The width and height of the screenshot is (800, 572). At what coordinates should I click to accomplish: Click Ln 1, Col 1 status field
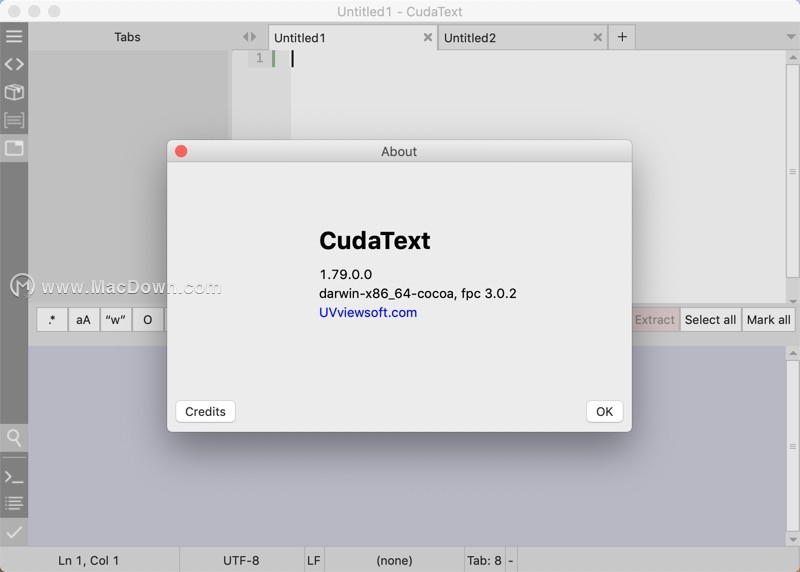(89, 560)
